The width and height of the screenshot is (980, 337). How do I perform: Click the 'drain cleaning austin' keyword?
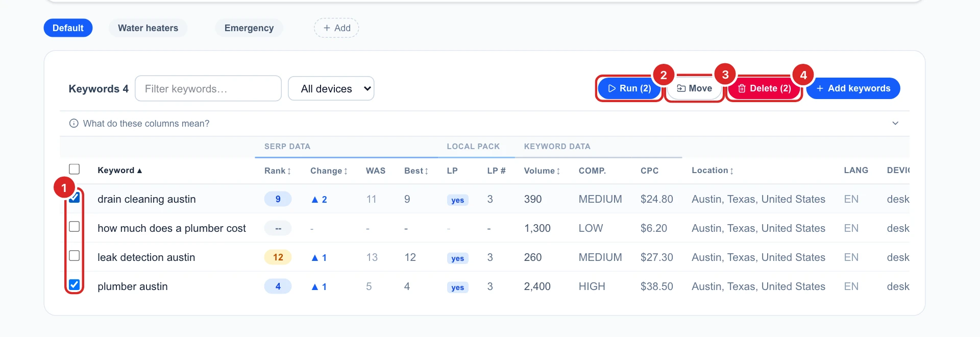click(146, 199)
